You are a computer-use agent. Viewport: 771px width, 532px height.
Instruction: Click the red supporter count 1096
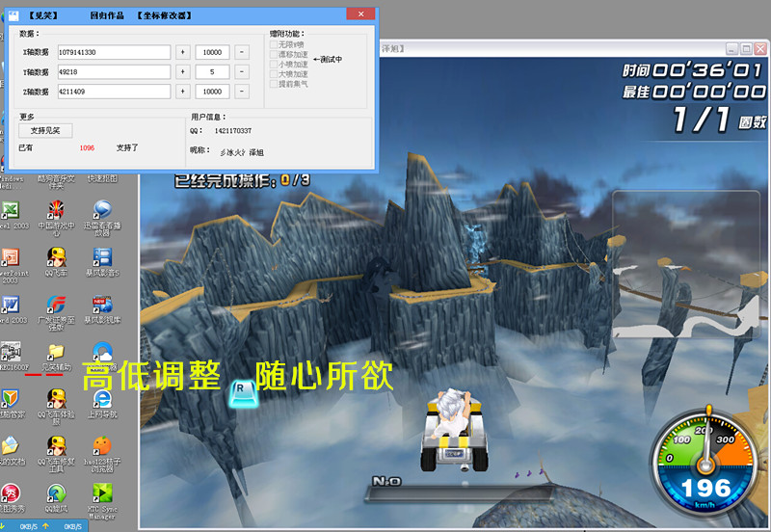pos(87,148)
